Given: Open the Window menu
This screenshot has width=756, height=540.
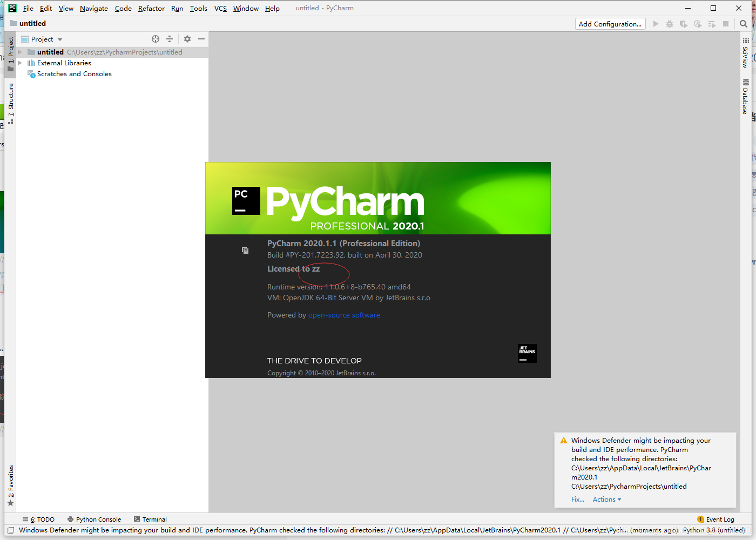Looking at the screenshot, I should click(246, 8).
